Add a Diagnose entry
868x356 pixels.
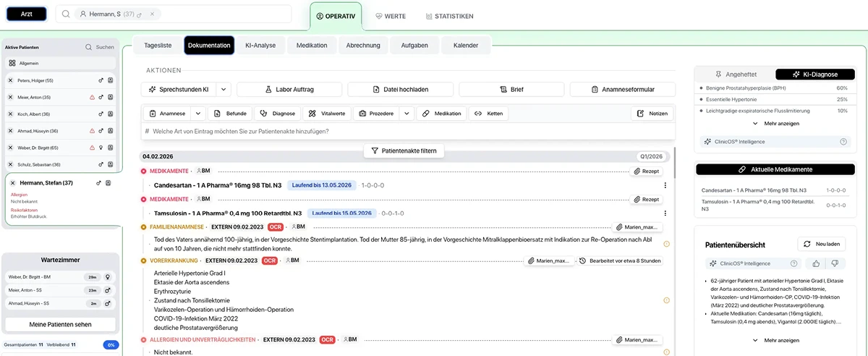click(x=277, y=114)
